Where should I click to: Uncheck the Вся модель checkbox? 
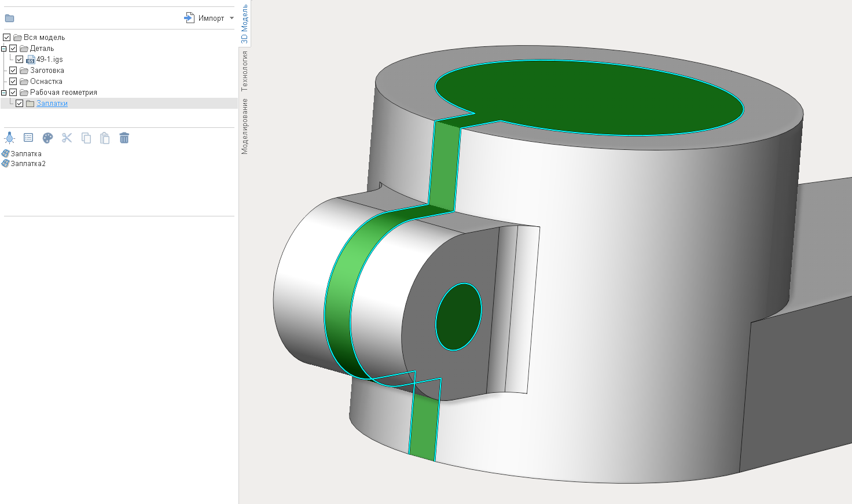click(x=7, y=38)
